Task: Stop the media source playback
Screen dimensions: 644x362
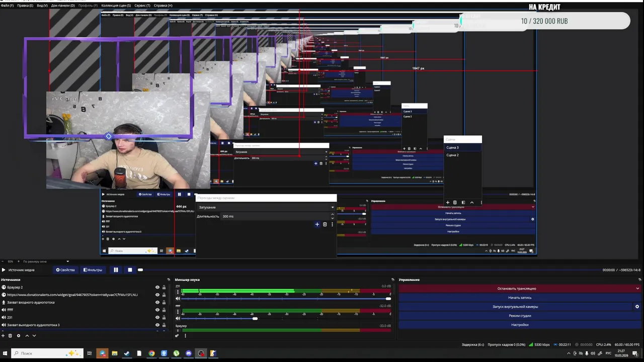Action: (x=130, y=270)
